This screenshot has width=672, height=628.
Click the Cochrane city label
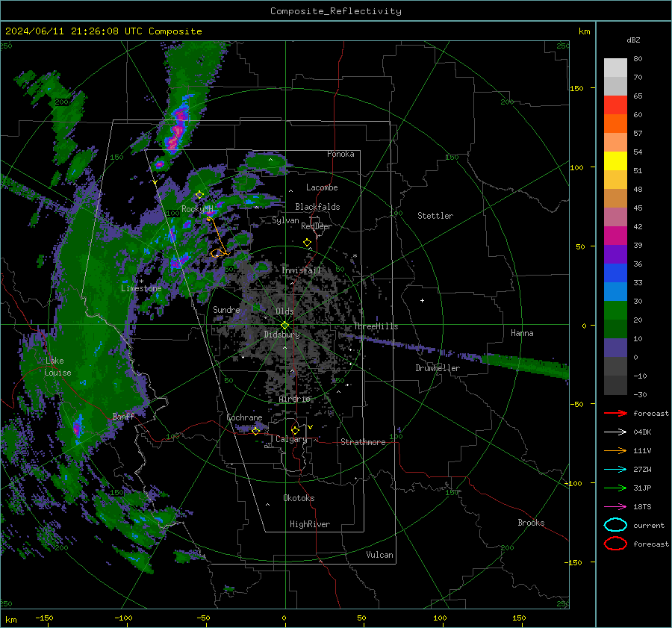[x=244, y=417]
